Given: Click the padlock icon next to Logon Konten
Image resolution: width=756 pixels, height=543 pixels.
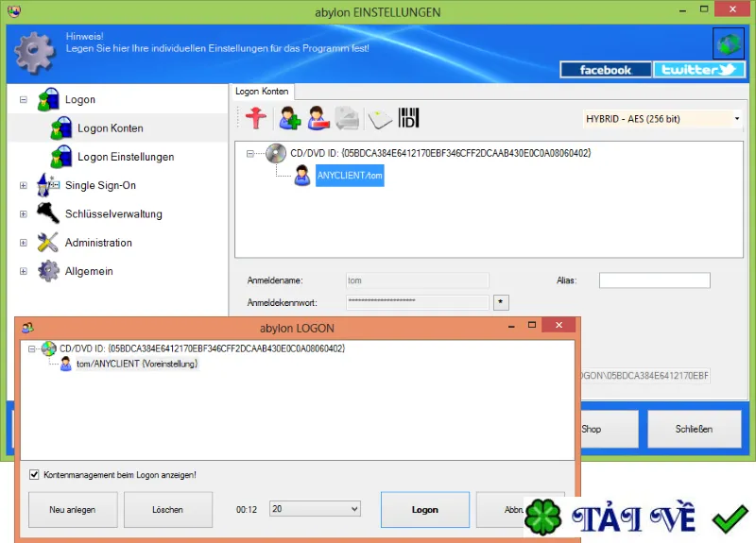Looking at the screenshot, I should click(61, 128).
